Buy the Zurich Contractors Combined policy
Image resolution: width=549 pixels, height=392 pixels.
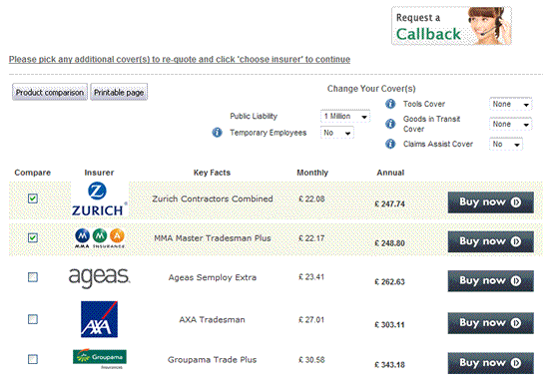[490, 202]
